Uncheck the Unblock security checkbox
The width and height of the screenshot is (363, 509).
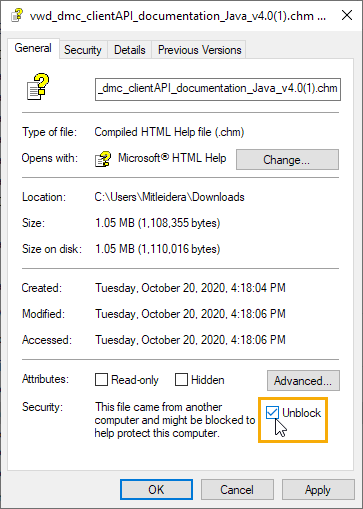[x=272, y=413]
